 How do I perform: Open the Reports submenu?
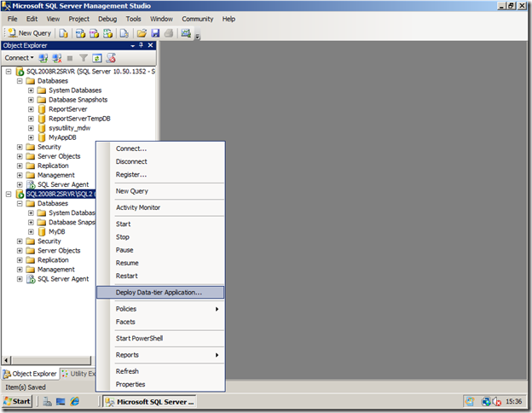(160, 355)
